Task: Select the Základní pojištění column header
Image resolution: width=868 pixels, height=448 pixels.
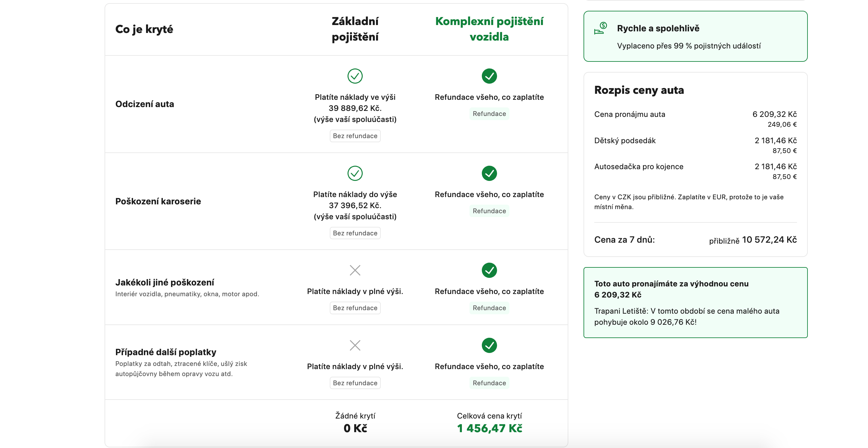Action: [355, 29]
